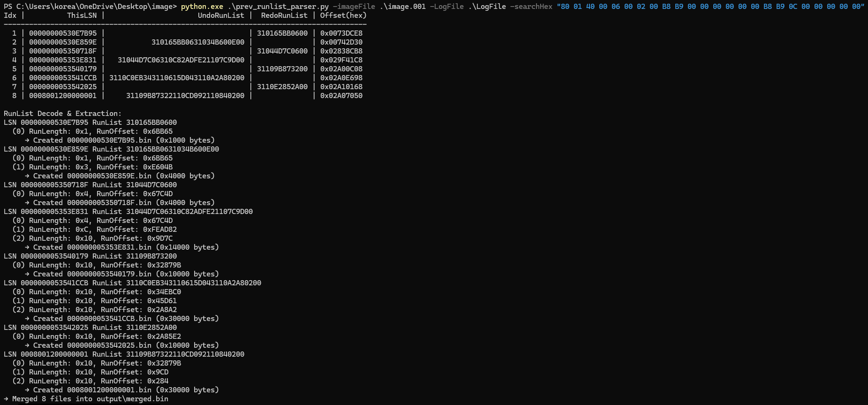The height and width of the screenshot is (405, 868).
Task: Click the Offset(hex) column header
Action: [x=343, y=15]
